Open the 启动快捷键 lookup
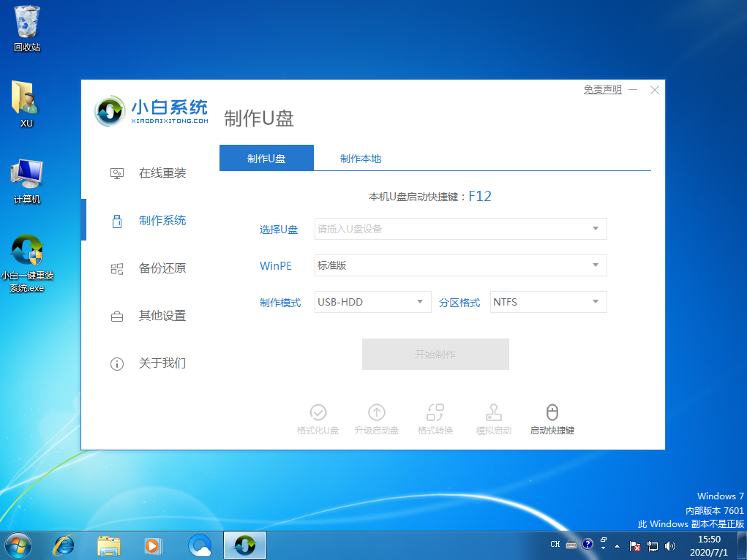 point(552,413)
